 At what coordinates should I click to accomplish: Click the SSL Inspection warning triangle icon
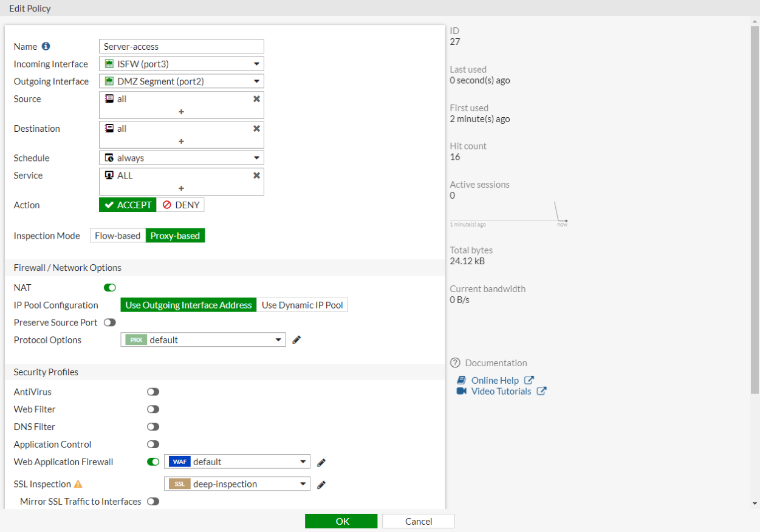[78, 485]
